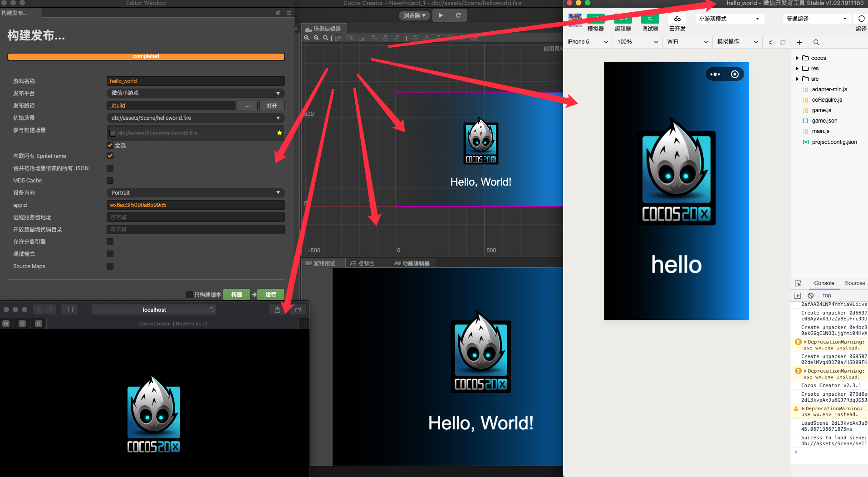Switch to the 动画编辑器 tab
This screenshot has height=477, width=868.
pyautogui.click(x=412, y=263)
